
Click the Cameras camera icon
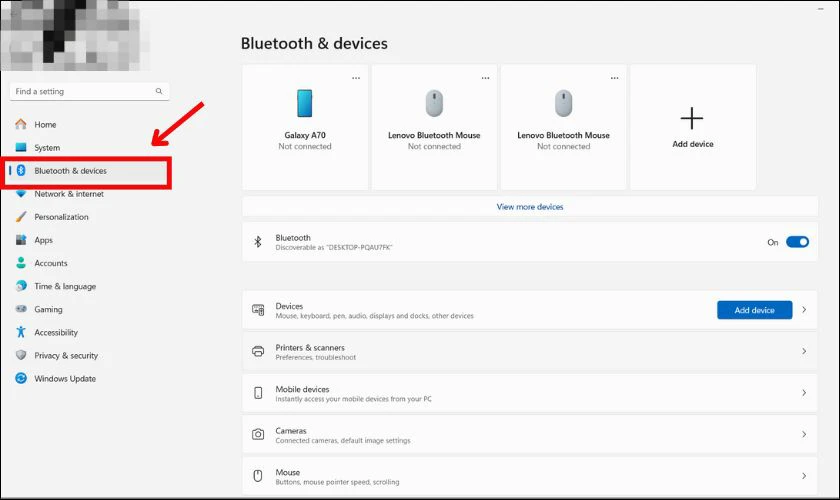(258, 434)
